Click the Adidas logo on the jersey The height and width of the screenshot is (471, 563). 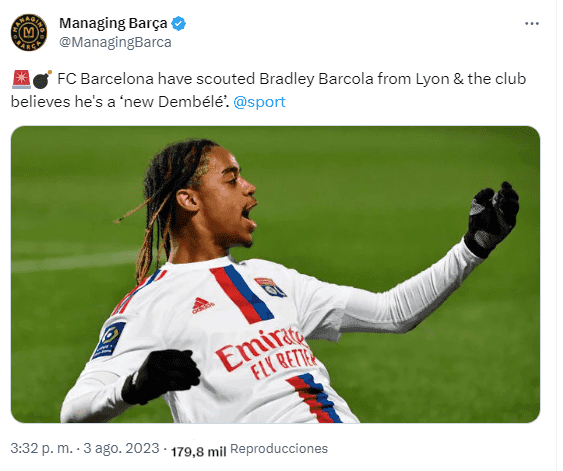point(203,306)
